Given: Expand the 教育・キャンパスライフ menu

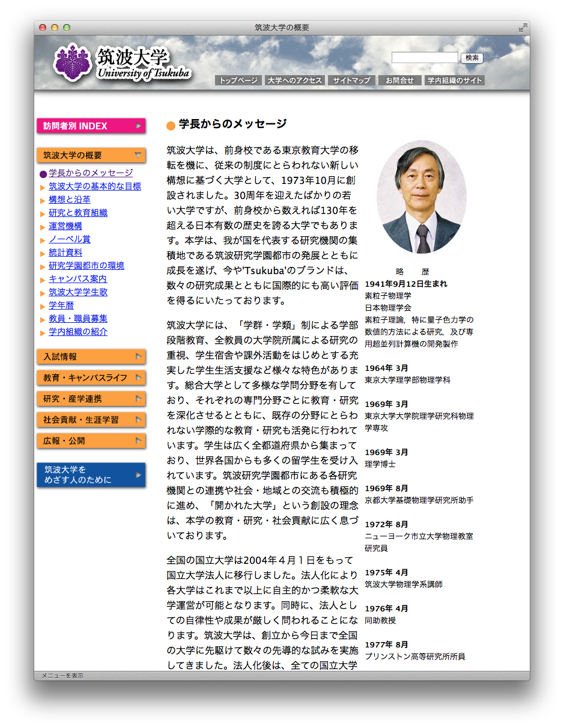Looking at the screenshot, I should point(91,378).
